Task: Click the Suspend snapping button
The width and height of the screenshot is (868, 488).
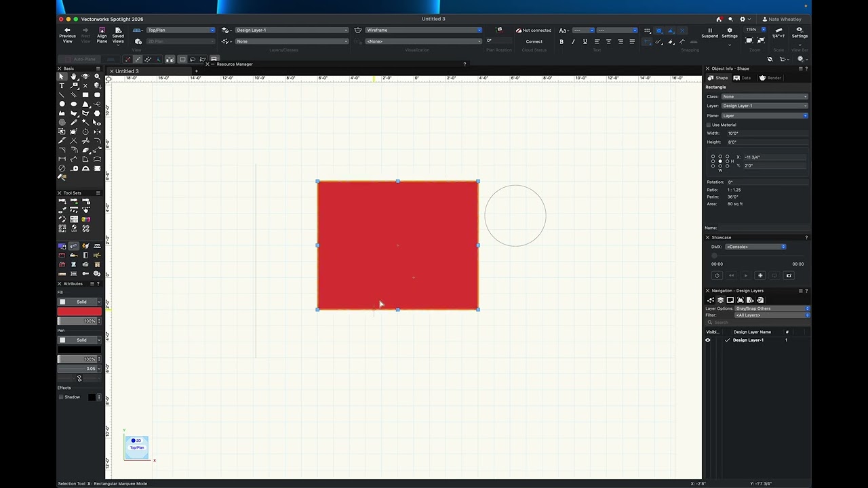Action: [710, 33]
